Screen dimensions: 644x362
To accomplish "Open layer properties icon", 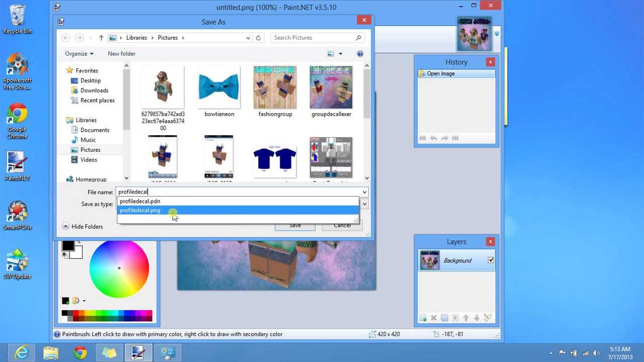I will [488, 318].
